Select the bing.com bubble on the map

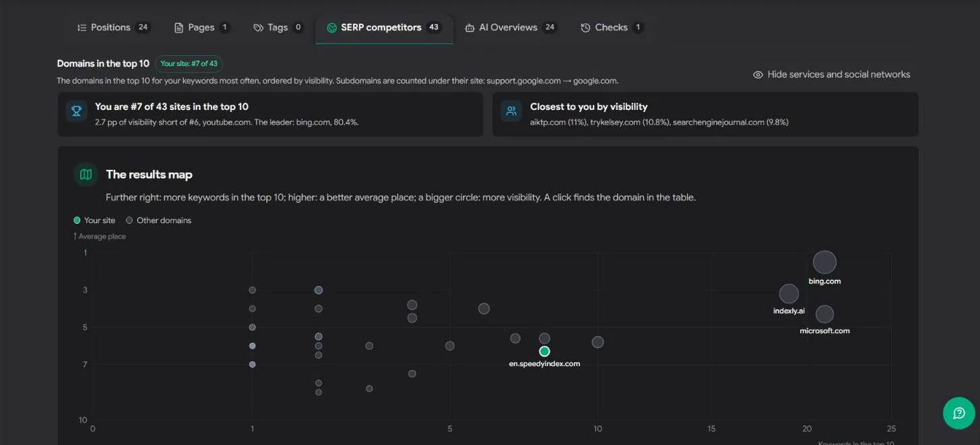pos(824,262)
